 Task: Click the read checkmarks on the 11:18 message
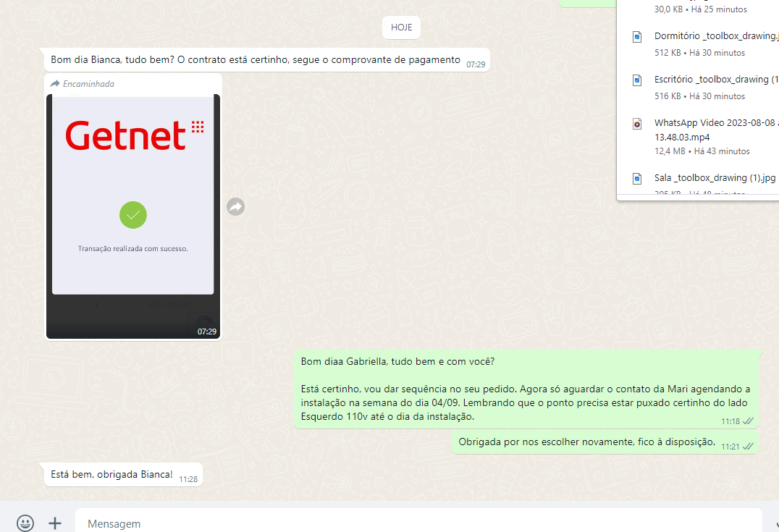[748, 421]
